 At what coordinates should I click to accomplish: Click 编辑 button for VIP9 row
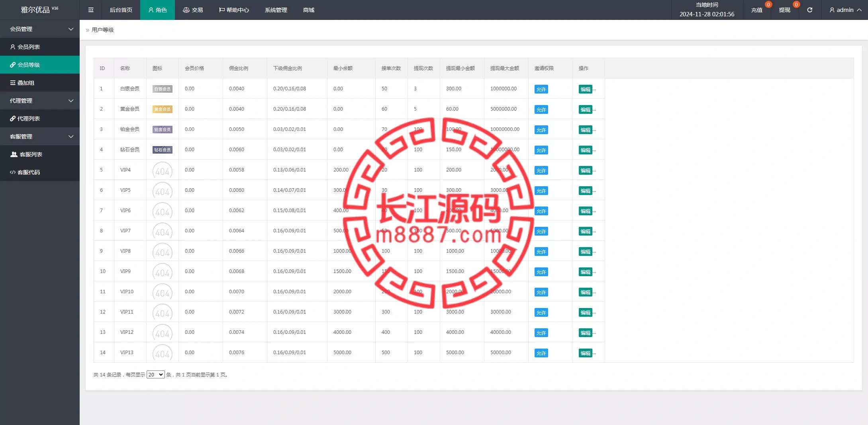click(x=585, y=272)
